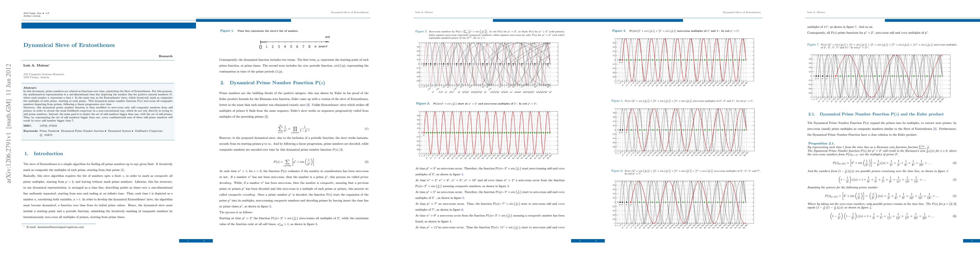This screenshot has width=980, height=258.
Task: Follow the 'figure 5' reference in text
Action: [463, 198]
